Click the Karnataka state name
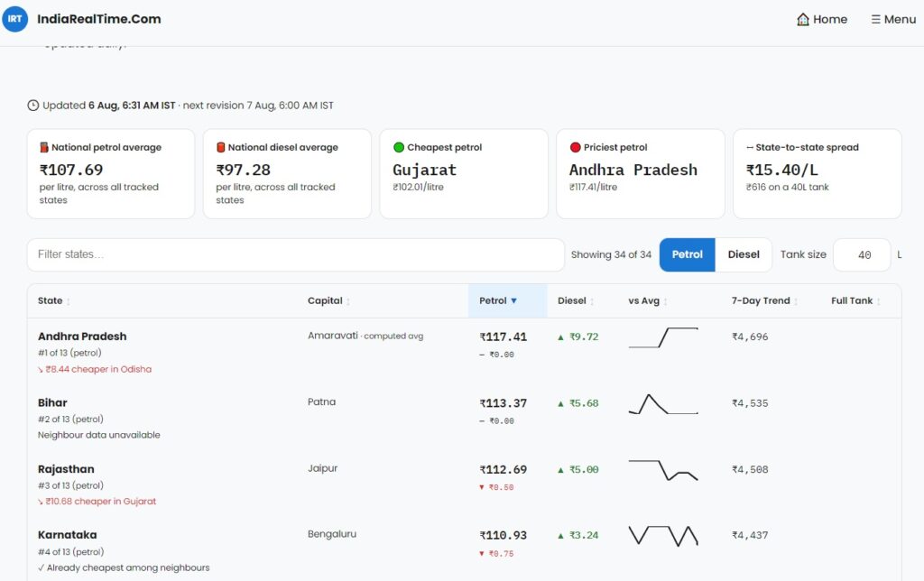Image resolution: width=924 pixels, height=581 pixels. coord(67,535)
